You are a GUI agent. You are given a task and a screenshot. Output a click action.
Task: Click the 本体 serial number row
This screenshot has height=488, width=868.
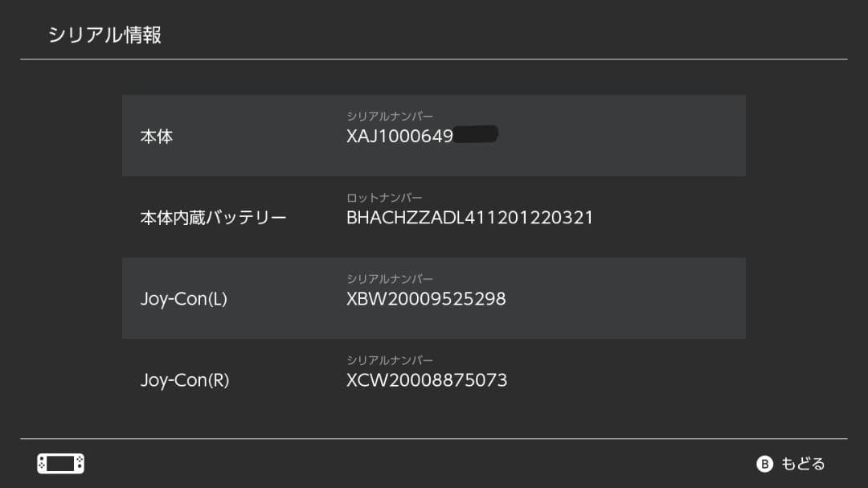[434, 134]
